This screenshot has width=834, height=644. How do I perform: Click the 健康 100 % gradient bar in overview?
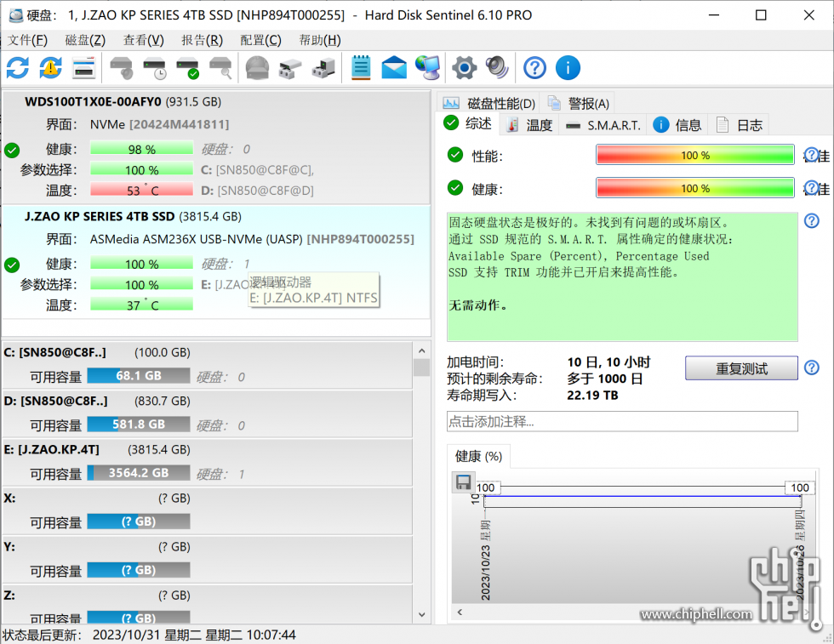tap(695, 188)
